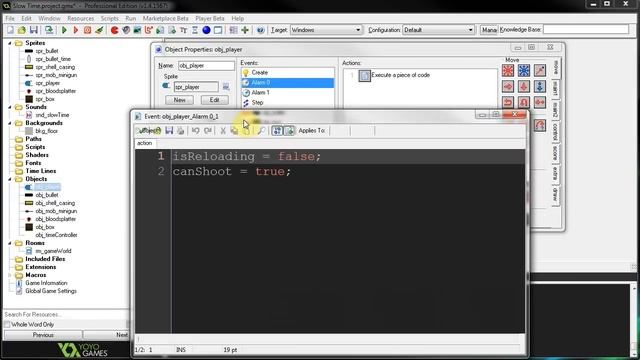Select the Set Friction action icon
This screenshot has height=360, width=640.
[x=540, y=102]
